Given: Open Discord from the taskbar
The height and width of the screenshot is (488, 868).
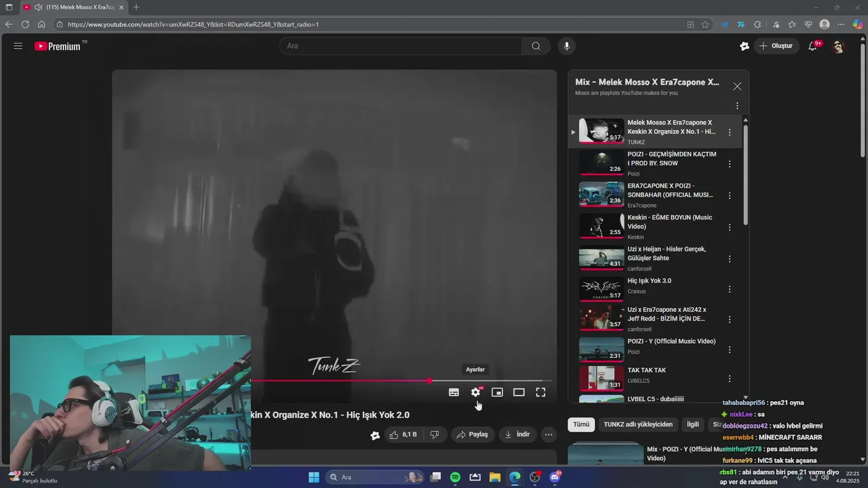Looking at the screenshot, I should coord(555,477).
